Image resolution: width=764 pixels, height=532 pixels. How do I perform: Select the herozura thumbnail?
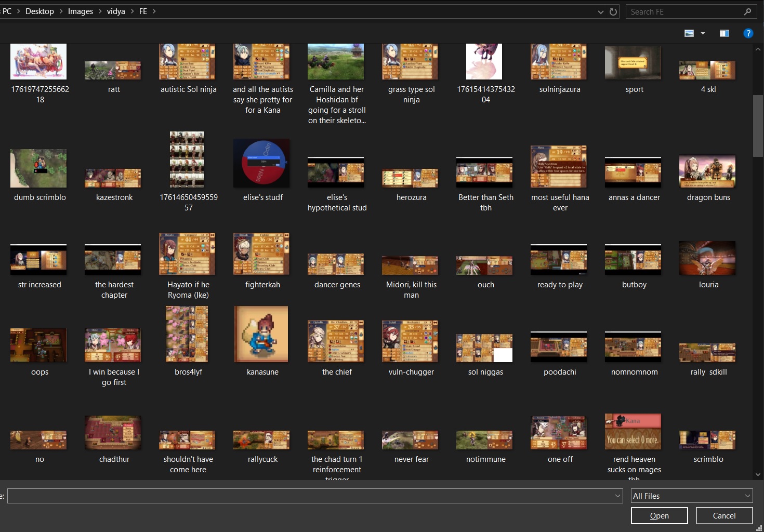[410, 178]
